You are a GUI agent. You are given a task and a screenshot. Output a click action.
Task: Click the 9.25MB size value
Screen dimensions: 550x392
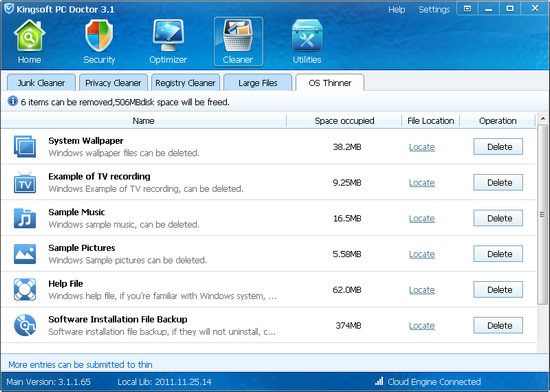click(x=347, y=183)
